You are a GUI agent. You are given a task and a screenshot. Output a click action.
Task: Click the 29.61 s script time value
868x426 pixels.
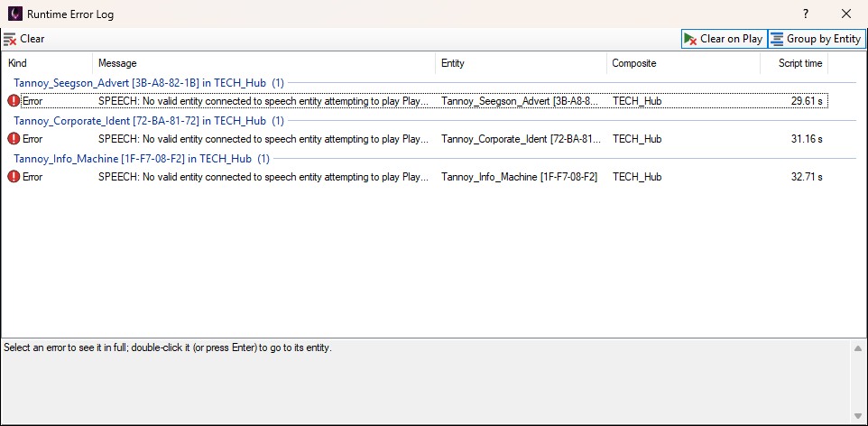tap(807, 101)
